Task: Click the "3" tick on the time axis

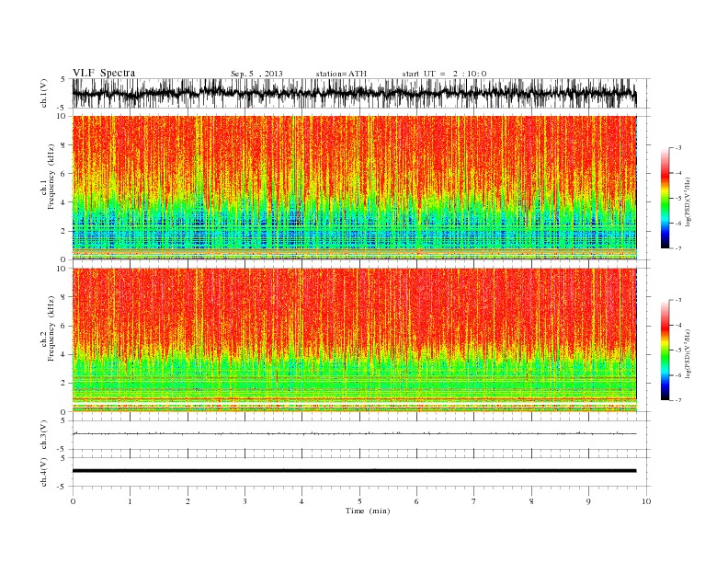Action: coord(245,501)
